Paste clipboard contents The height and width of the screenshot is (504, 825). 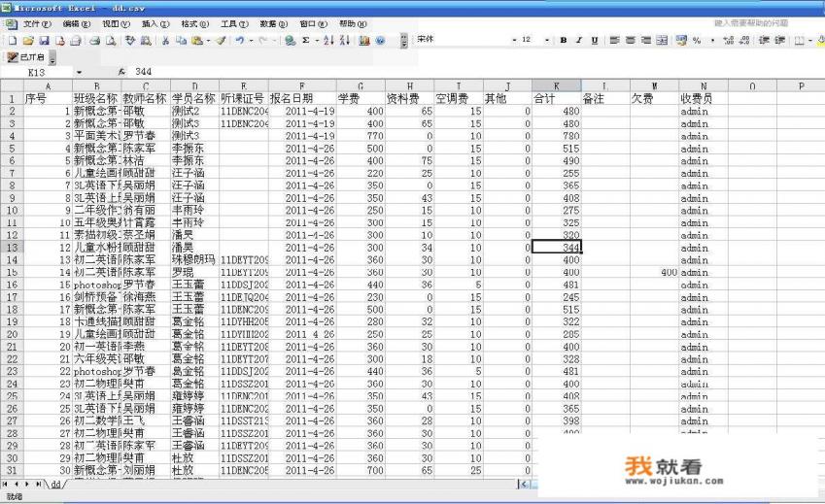pos(197,41)
